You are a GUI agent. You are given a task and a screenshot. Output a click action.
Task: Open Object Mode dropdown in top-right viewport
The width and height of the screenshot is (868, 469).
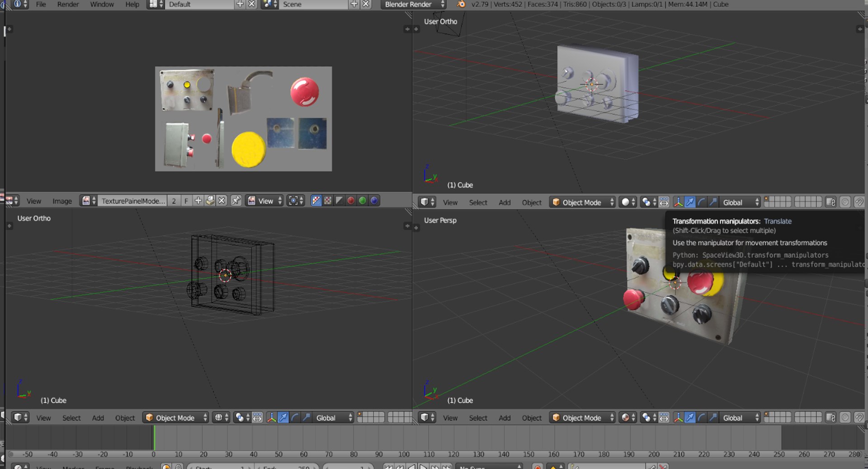[582, 202]
